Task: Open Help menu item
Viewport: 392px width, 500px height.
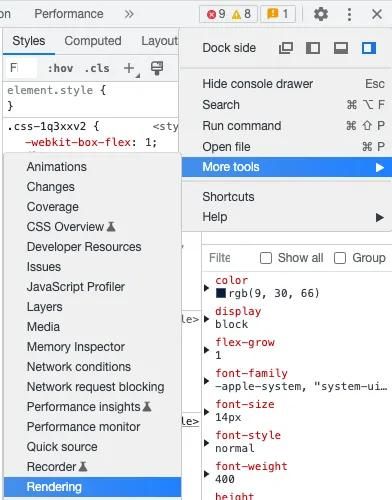Action: [x=287, y=217]
